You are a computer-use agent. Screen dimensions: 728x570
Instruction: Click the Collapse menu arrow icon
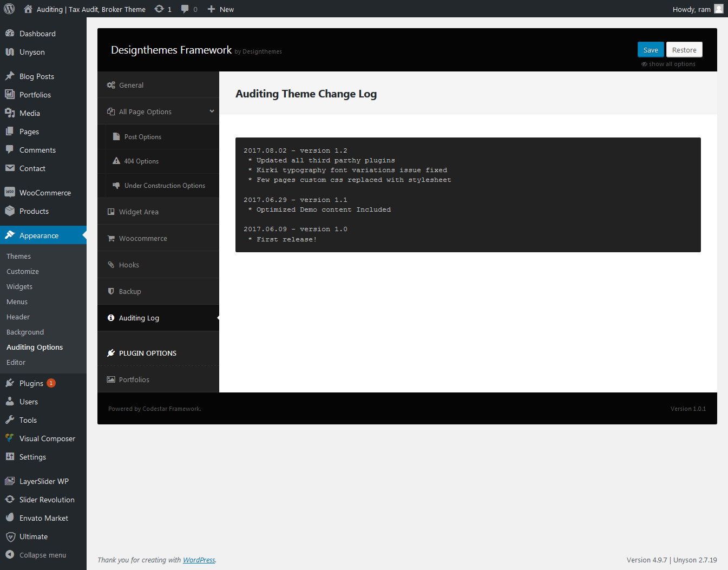click(x=10, y=554)
